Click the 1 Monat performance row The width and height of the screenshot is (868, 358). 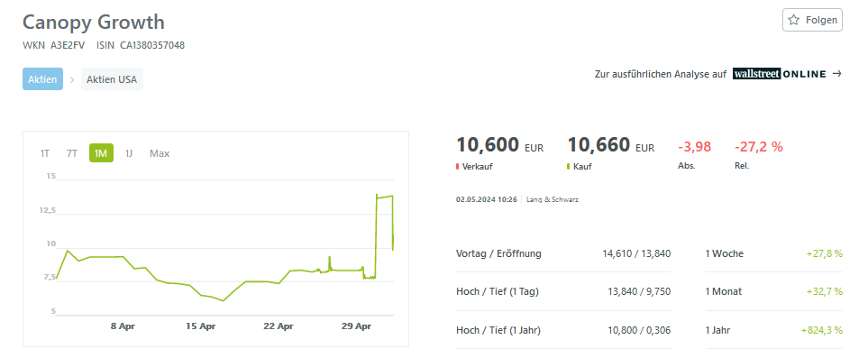774,291
